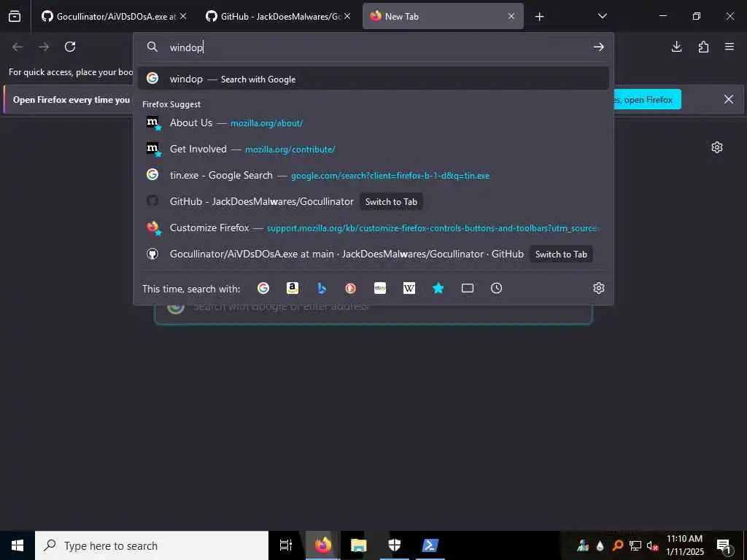The image size is (747, 560).
Task: Select windop Search with Google suggestion
Action: pyautogui.click(x=373, y=79)
